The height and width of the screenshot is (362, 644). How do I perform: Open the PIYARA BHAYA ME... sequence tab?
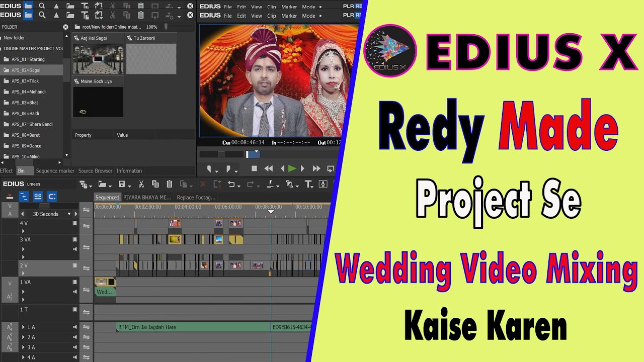point(147,198)
